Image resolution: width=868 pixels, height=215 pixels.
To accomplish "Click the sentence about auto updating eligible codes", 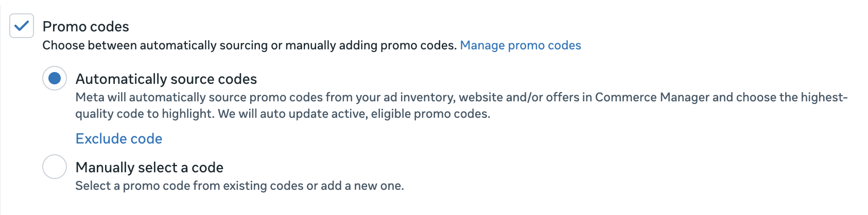I will pos(354,114).
